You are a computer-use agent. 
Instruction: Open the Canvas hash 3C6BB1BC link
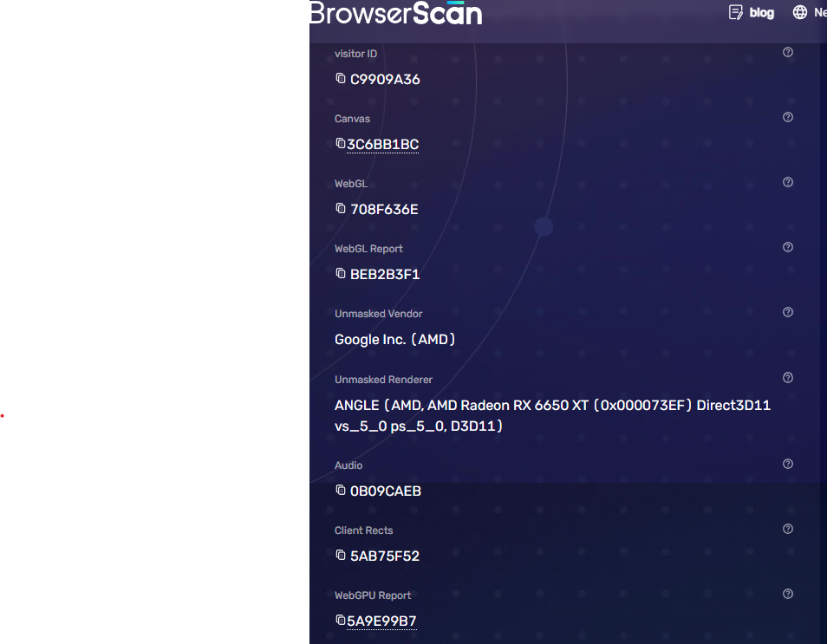(x=383, y=145)
